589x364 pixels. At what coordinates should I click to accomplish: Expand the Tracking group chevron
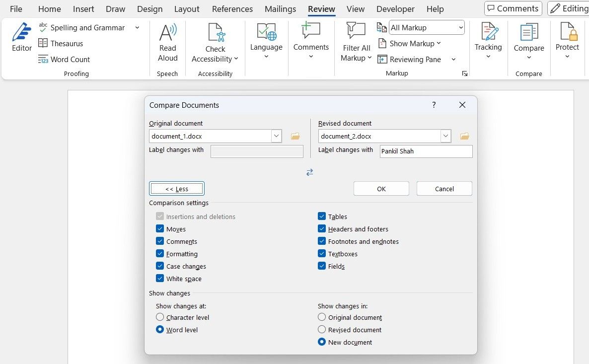click(488, 57)
